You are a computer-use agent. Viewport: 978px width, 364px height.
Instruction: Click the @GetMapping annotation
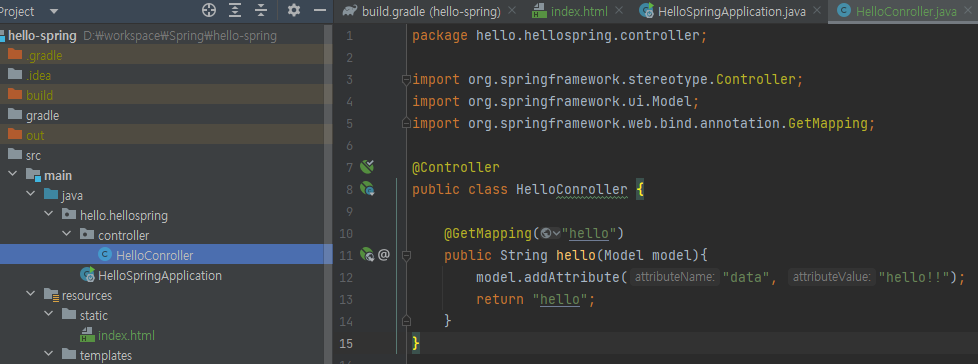[488, 234]
